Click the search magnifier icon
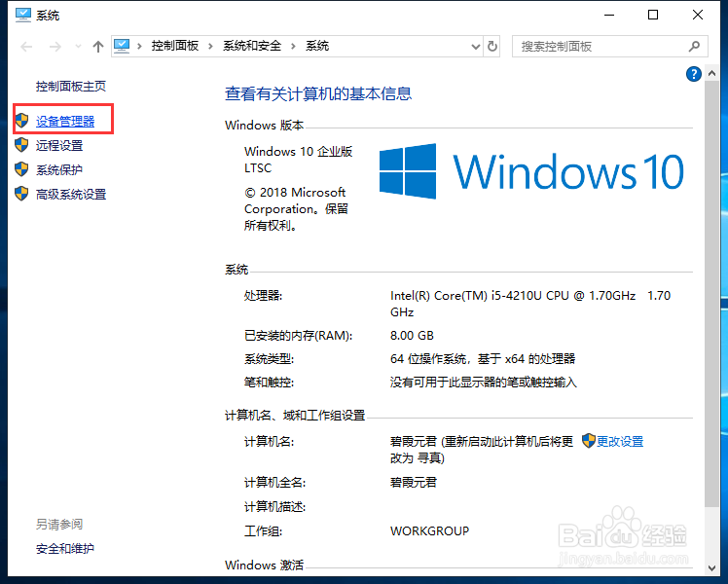 pyautogui.click(x=694, y=47)
